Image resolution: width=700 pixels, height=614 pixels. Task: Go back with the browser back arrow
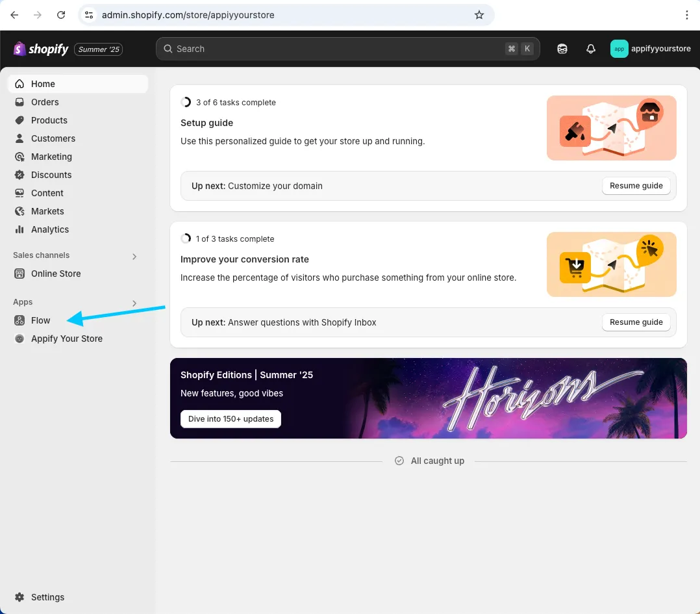[14, 15]
